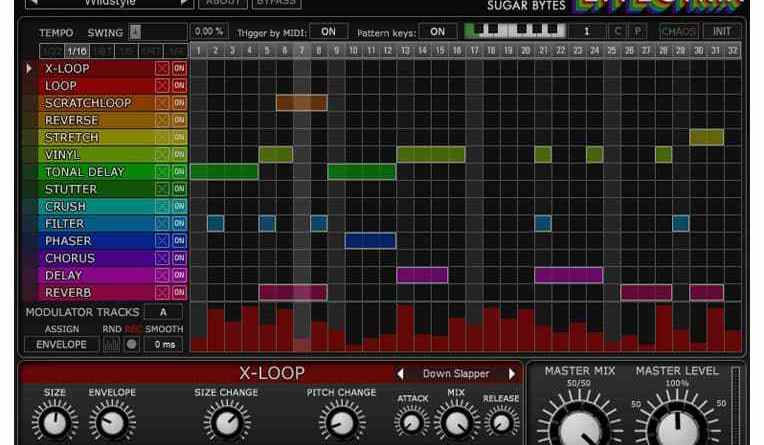Image resolution: width=764 pixels, height=445 pixels.
Task: Select the 1/32 tempo resolution tab
Action: [x=52, y=51]
